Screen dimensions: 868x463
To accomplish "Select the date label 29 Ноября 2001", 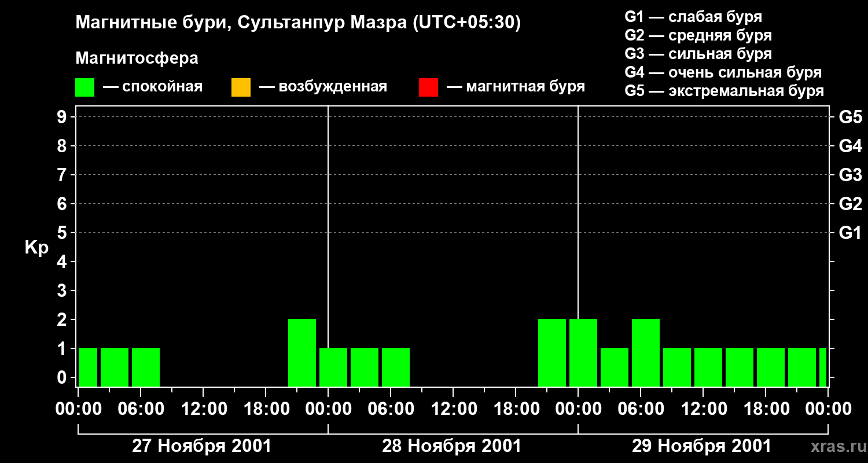I will click(702, 446).
